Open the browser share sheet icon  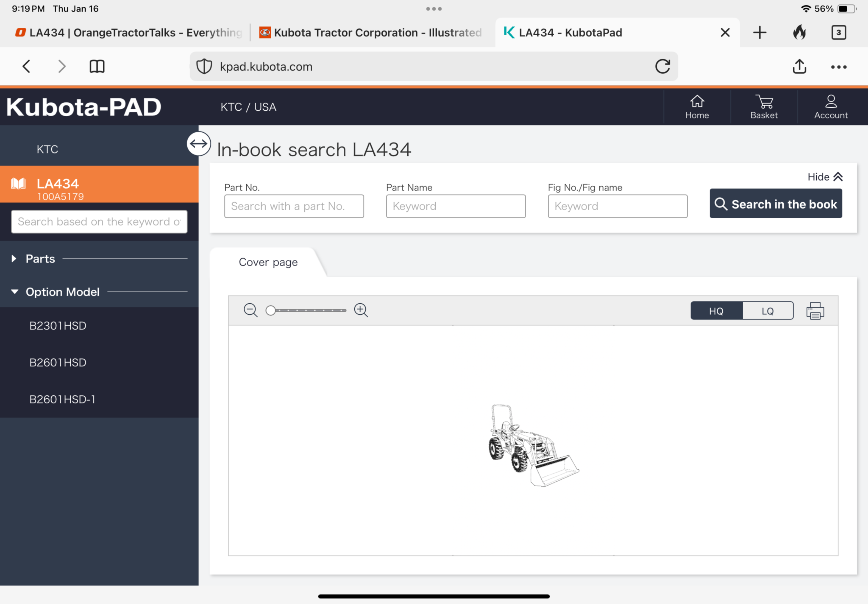tap(799, 66)
